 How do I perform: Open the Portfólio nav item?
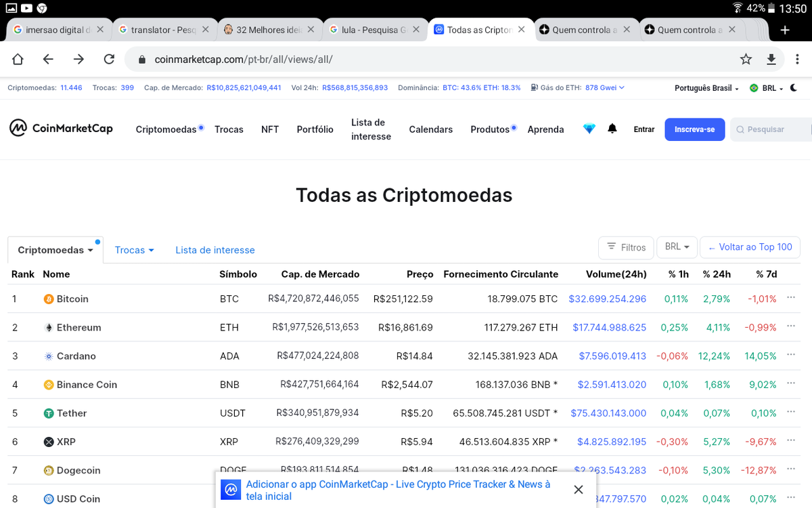pyautogui.click(x=315, y=129)
